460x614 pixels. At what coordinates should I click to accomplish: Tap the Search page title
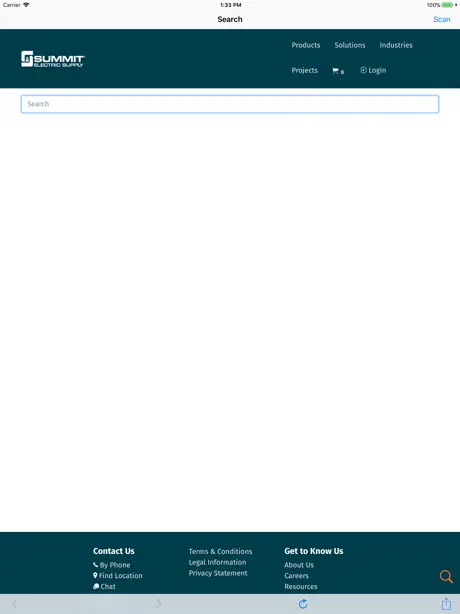pyautogui.click(x=230, y=19)
